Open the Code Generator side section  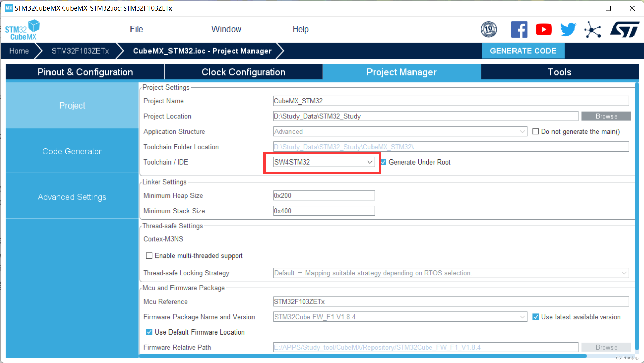pos(72,151)
